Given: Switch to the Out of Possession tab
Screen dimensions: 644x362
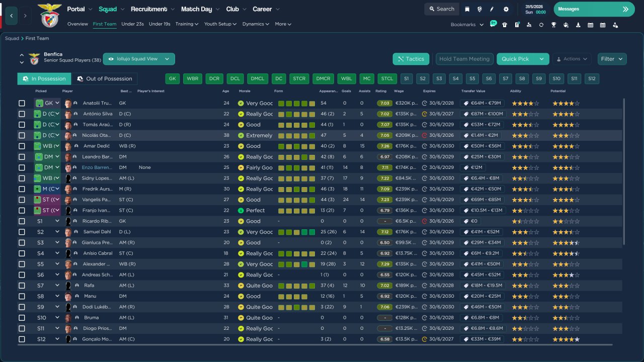Looking at the screenshot, I should [105, 79].
